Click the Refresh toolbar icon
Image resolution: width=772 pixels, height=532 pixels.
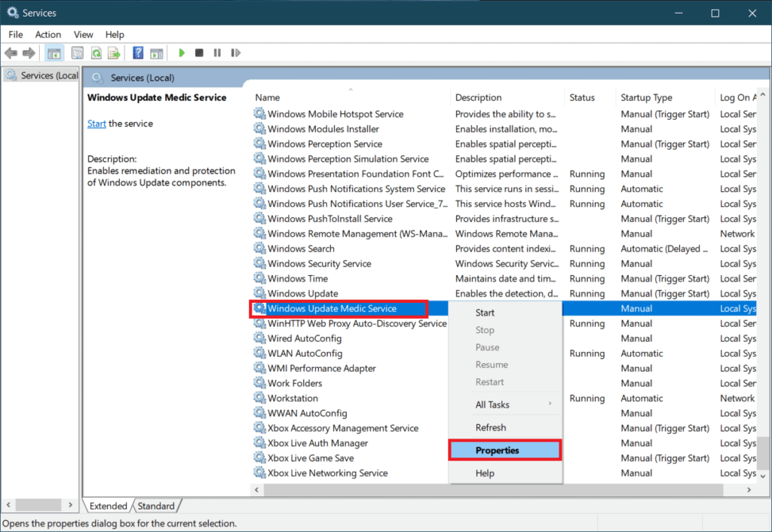97,52
